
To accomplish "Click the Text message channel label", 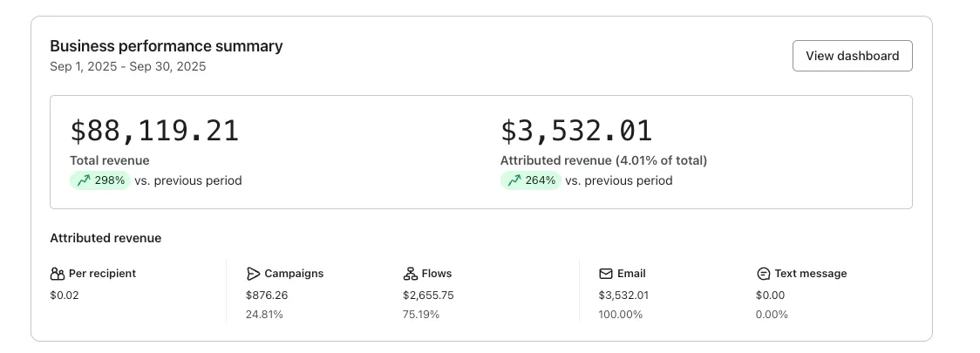I will (x=810, y=274).
